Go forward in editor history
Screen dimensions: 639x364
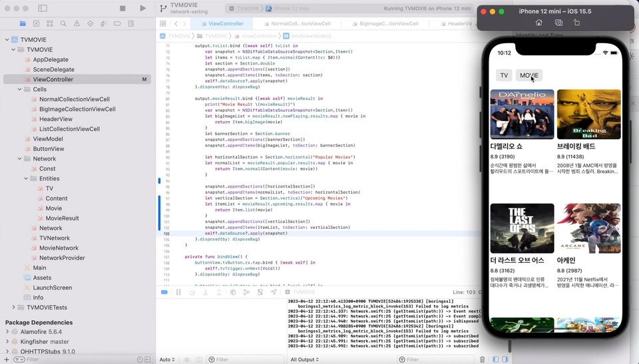pyautogui.click(x=184, y=24)
